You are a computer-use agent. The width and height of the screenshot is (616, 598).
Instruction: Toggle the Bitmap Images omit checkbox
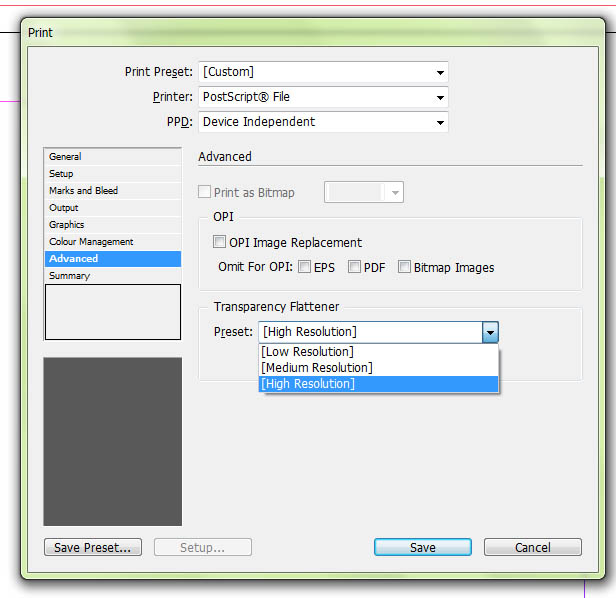point(404,267)
